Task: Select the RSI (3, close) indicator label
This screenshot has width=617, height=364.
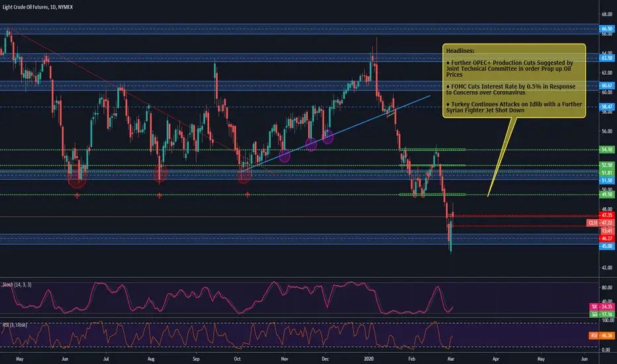Action: pyautogui.click(x=15, y=325)
